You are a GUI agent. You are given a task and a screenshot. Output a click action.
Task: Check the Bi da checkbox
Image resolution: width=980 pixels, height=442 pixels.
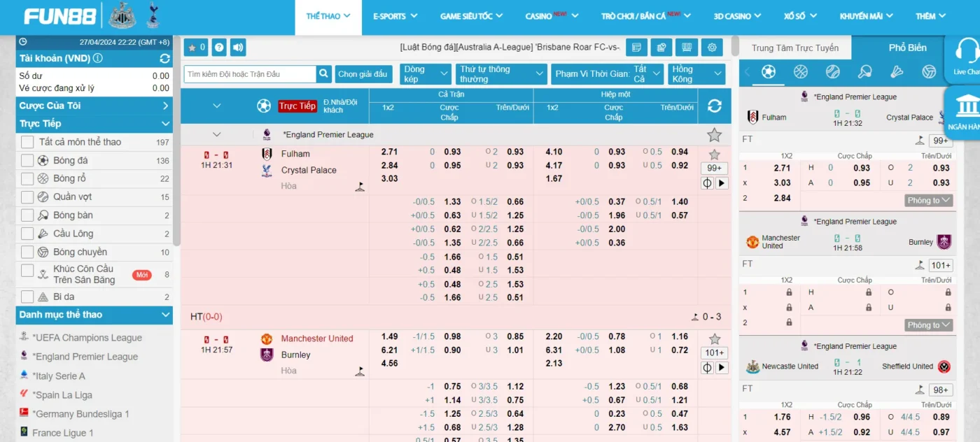coord(27,297)
